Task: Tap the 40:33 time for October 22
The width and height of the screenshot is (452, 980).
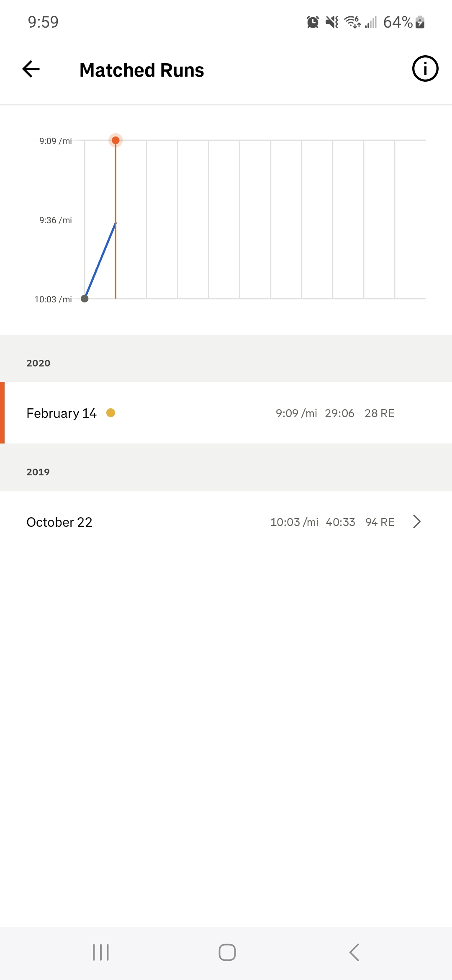Action: 341,522
